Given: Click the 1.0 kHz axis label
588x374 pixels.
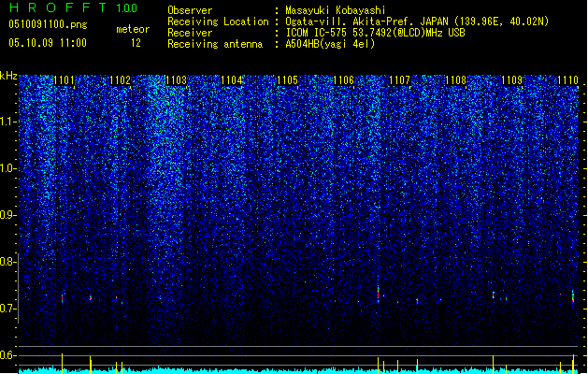Looking at the screenshot, I should [8, 168].
